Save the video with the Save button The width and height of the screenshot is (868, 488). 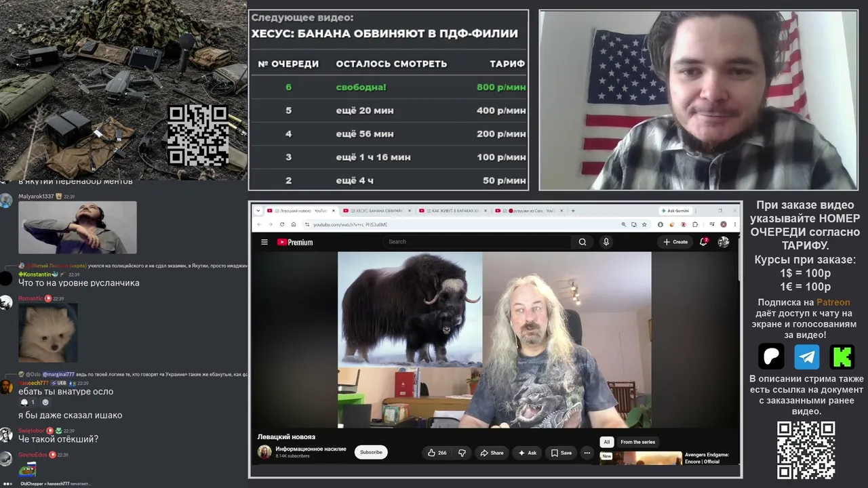pyautogui.click(x=561, y=453)
